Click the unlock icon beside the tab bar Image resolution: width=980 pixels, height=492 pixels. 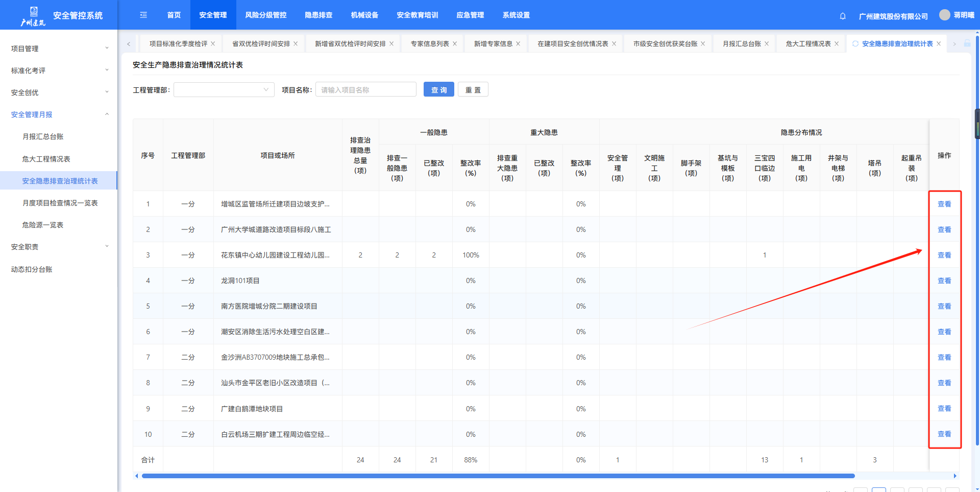(x=967, y=44)
